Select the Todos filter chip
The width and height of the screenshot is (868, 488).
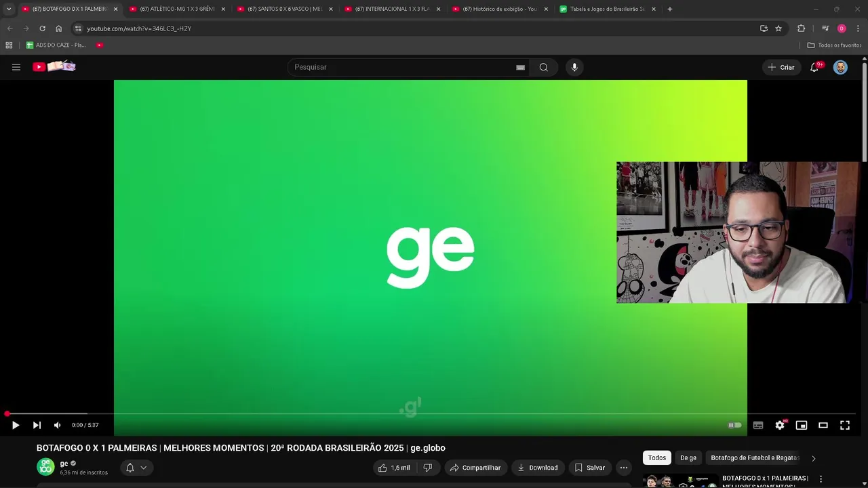pos(657,457)
